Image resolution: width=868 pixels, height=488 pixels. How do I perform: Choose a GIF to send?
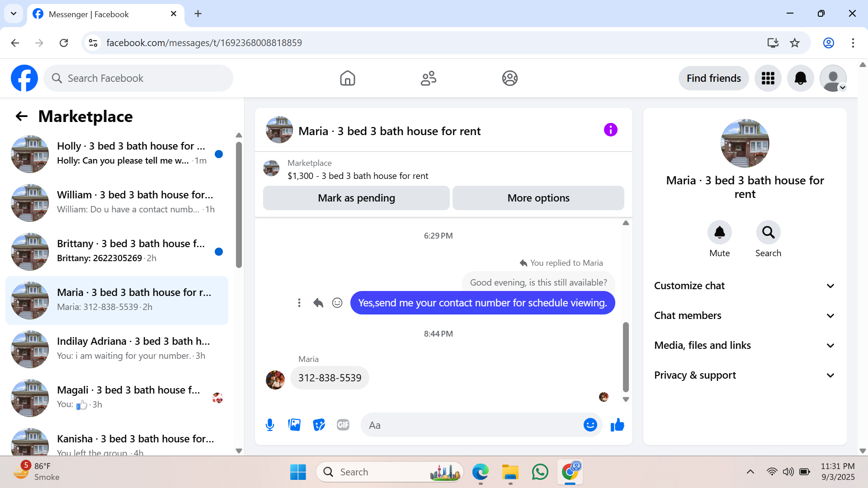343,425
